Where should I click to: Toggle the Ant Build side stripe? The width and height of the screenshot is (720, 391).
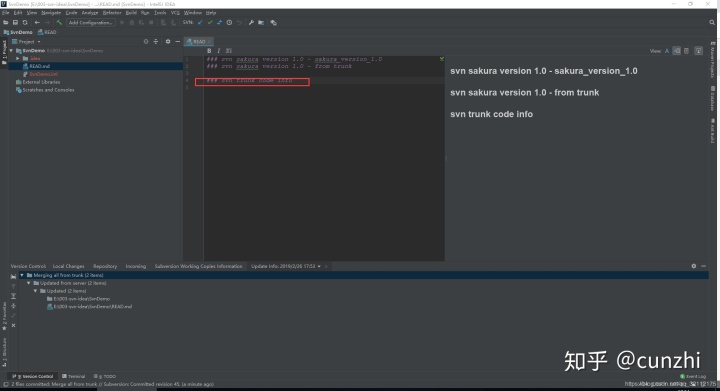(x=713, y=131)
